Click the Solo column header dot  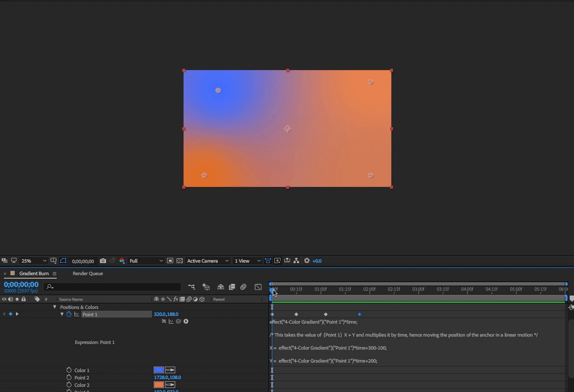pyautogui.click(x=17, y=299)
